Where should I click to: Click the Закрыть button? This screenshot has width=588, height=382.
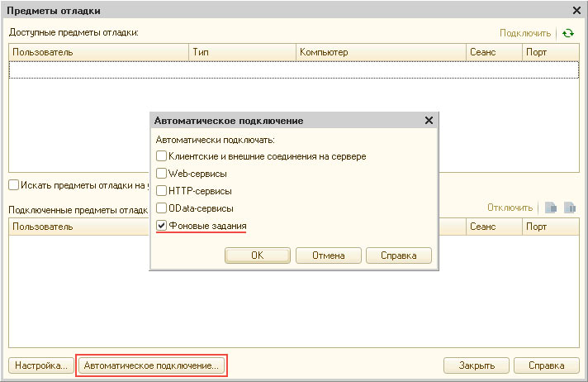(477, 365)
